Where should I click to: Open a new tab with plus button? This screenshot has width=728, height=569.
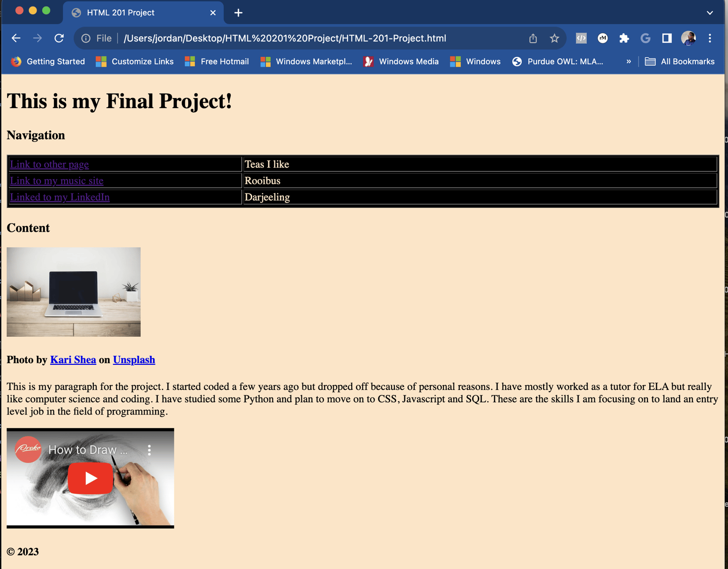point(238,13)
